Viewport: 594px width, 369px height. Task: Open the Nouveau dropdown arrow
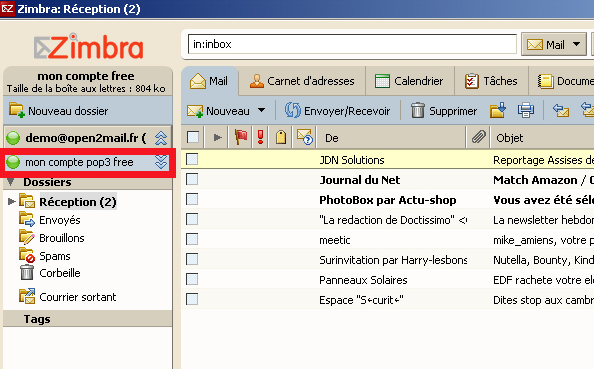(261, 110)
